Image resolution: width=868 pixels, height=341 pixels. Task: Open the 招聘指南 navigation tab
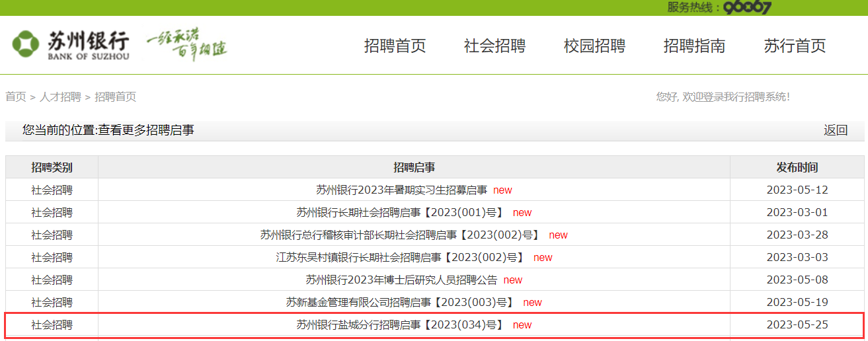click(694, 46)
